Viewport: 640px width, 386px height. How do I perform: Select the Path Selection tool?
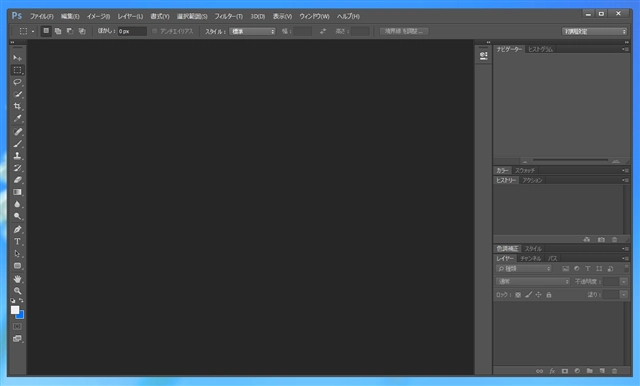17,254
